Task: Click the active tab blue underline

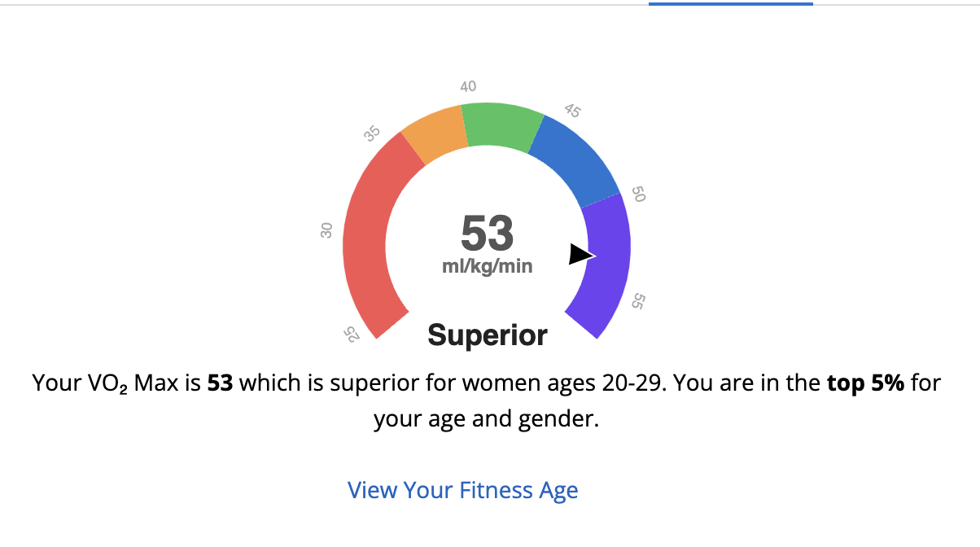Action: click(x=730, y=3)
